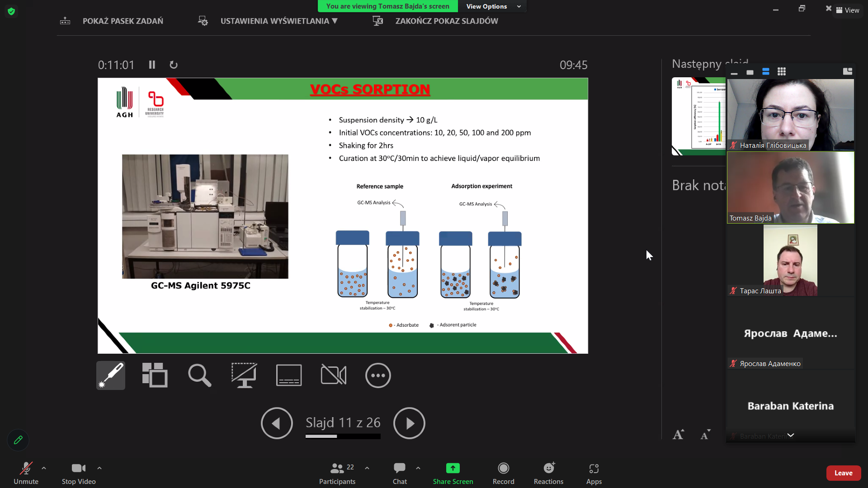Open the View menu top right

[848, 10]
